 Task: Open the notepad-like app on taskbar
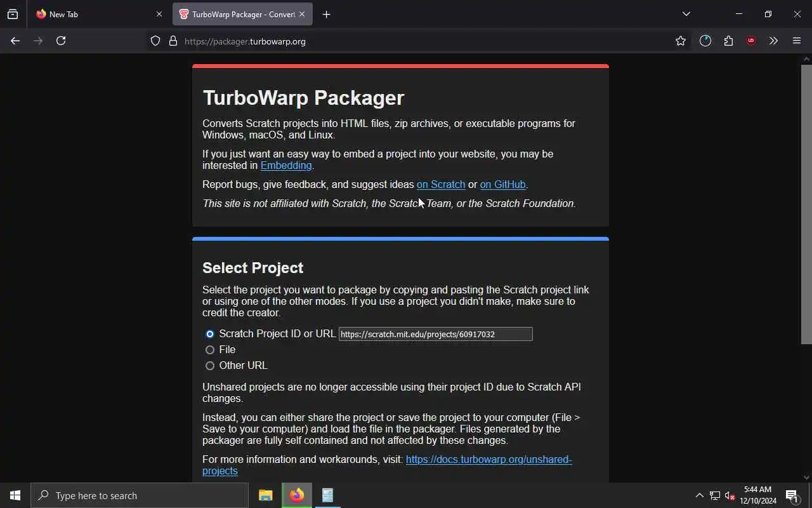pyautogui.click(x=327, y=495)
